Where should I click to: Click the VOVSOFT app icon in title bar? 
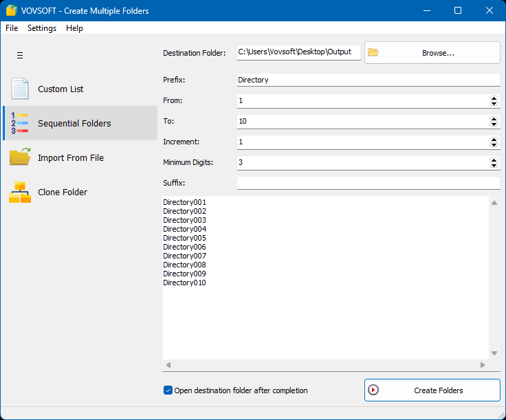pyautogui.click(x=11, y=10)
